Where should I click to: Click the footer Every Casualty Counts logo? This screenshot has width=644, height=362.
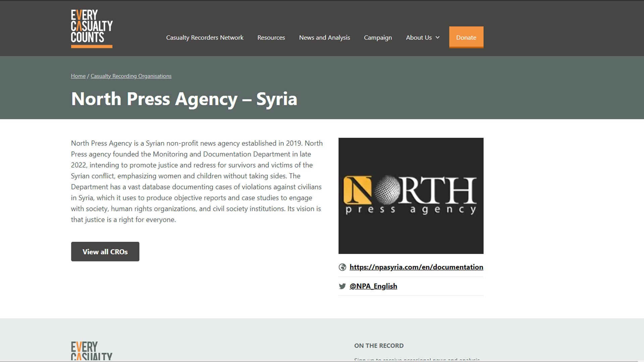tap(92, 351)
